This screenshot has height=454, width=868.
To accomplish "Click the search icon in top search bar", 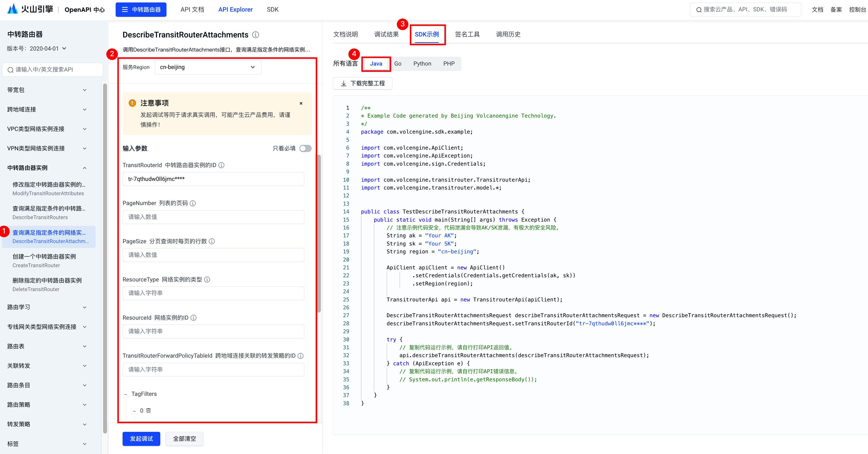I will point(699,9).
